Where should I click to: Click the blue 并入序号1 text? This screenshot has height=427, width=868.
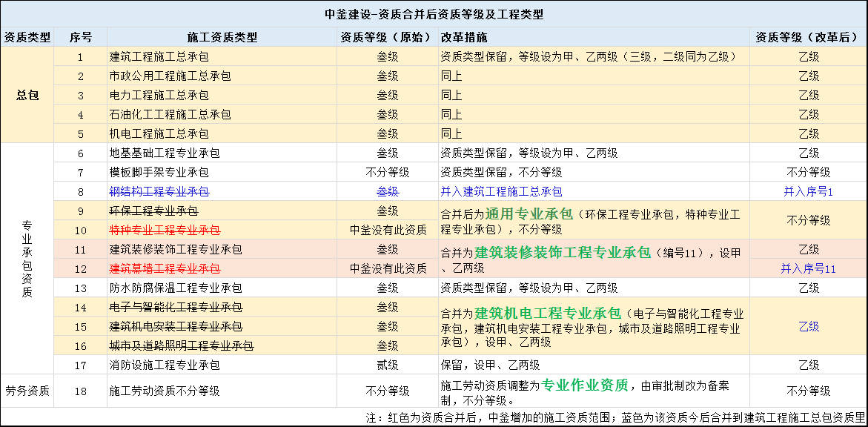tap(808, 192)
